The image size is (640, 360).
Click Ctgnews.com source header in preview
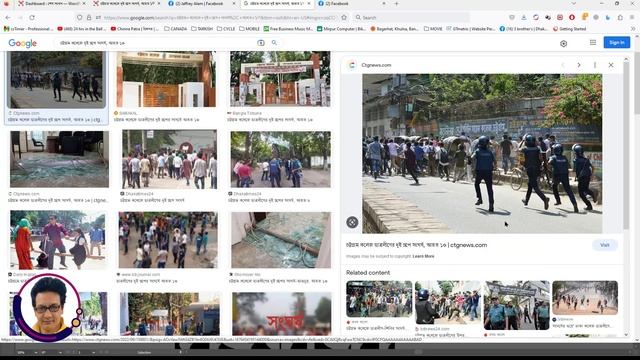click(376, 65)
